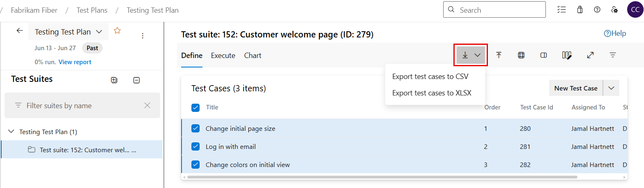Image resolution: width=644 pixels, height=188 pixels.
Task: Click the help question mark icon in header
Action: [x=597, y=10]
